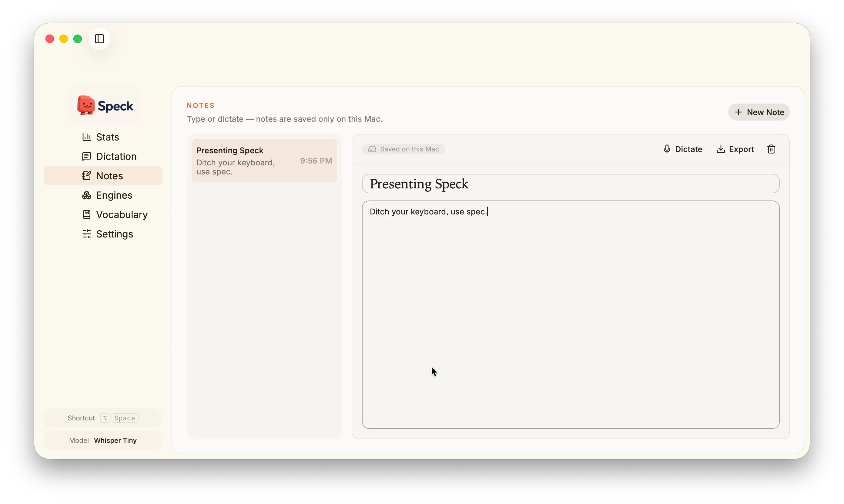Click the Vocabulary book icon
Viewport: 844px width, 504px height.
click(86, 214)
